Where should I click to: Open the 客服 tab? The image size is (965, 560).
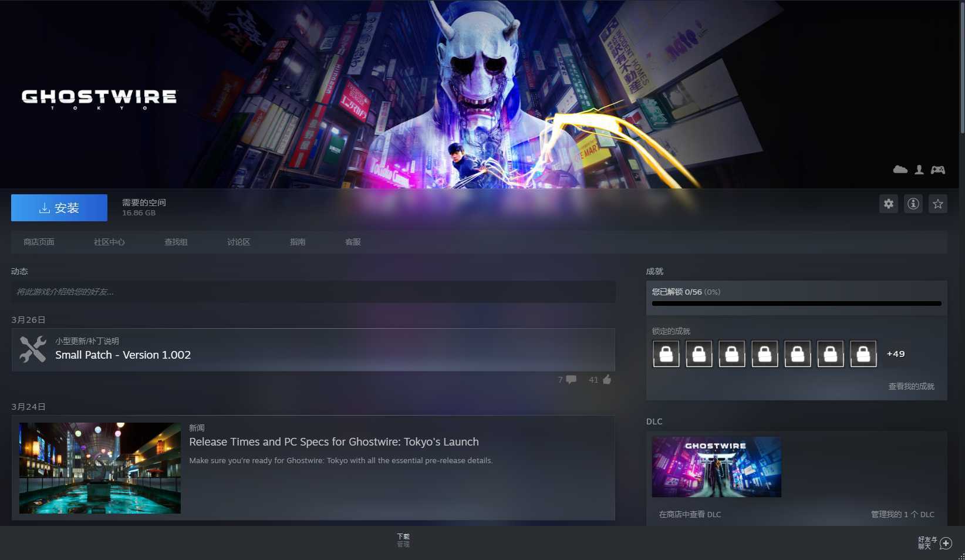(353, 242)
